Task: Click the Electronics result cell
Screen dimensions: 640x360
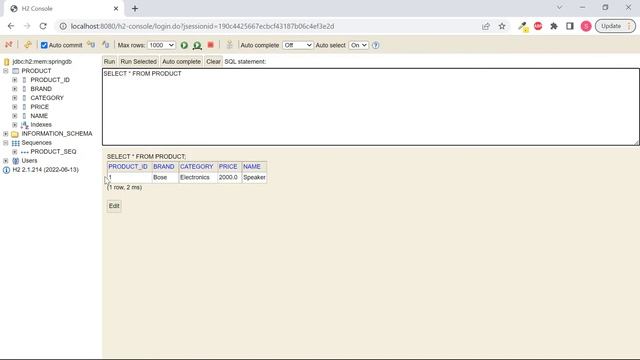Action: click(x=198, y=178)
